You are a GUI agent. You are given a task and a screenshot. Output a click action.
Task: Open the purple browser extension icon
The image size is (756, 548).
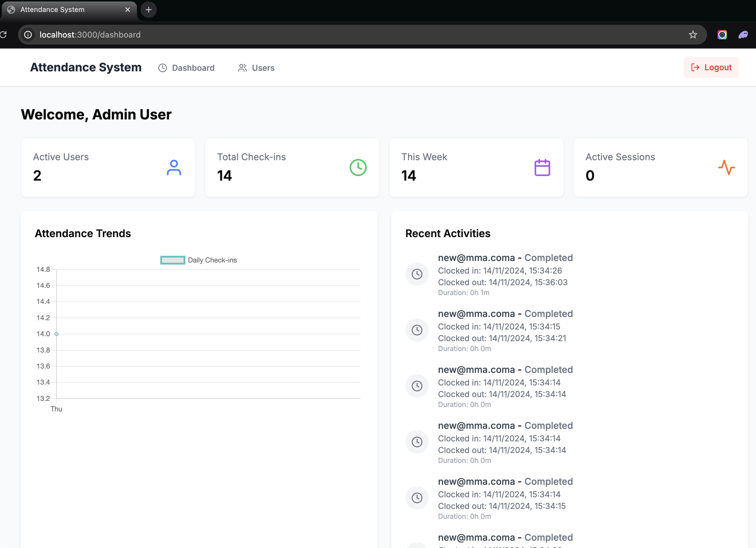[743, 35]
